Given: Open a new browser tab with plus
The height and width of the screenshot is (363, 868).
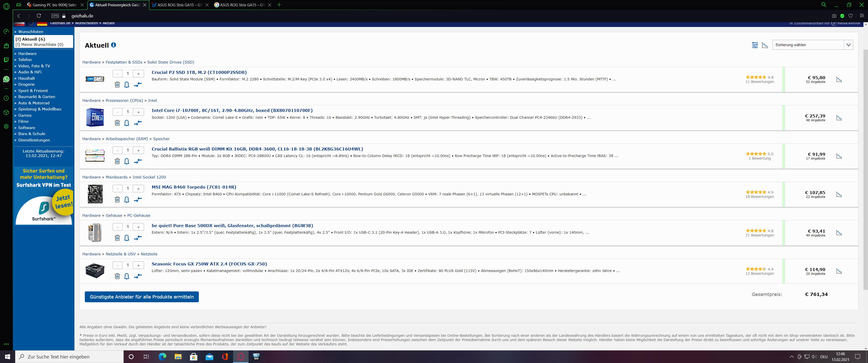Looking at the screenshot, I should point(279,5).
